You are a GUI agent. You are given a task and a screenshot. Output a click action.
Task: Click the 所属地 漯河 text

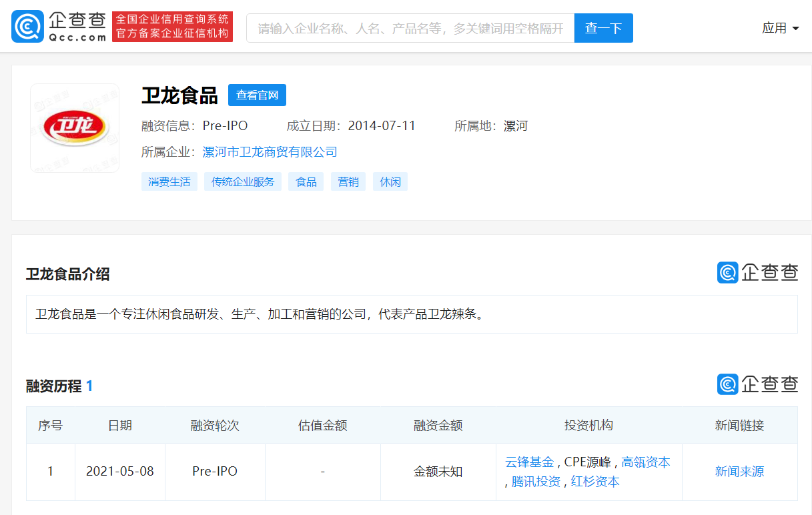[x=491, y=125]
